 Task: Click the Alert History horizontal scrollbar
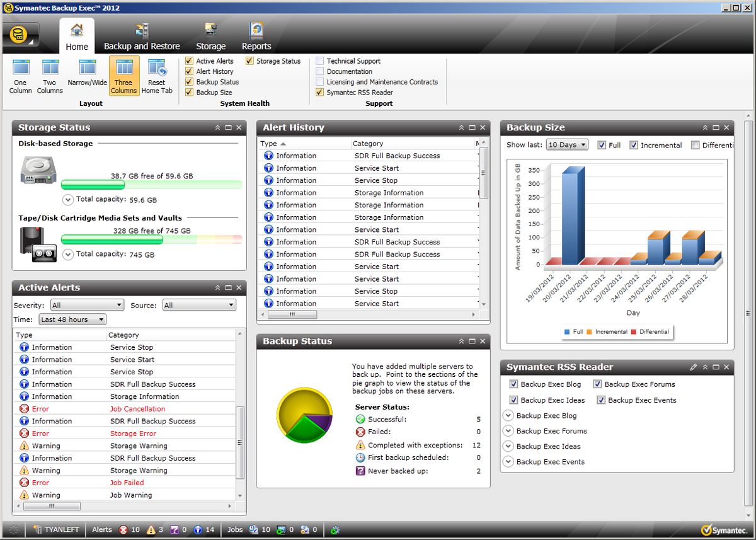coord(293,314)
